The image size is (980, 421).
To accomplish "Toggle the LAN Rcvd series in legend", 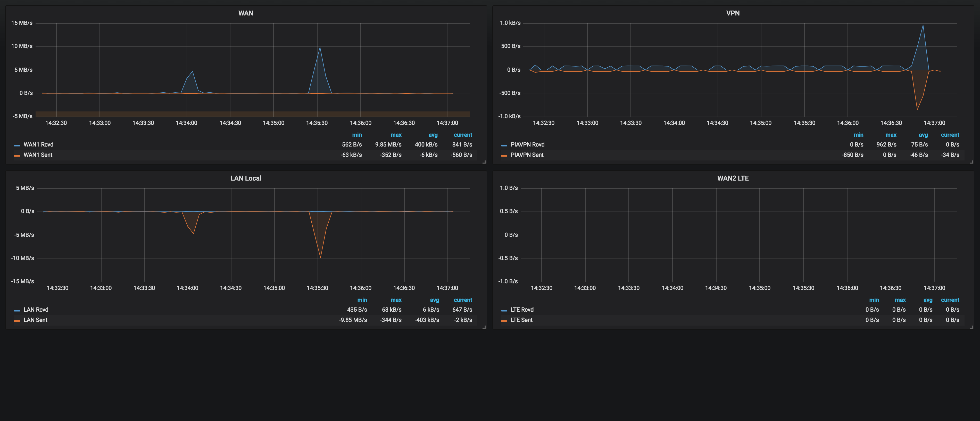I will pyautogui.click(x=36, y=310).
